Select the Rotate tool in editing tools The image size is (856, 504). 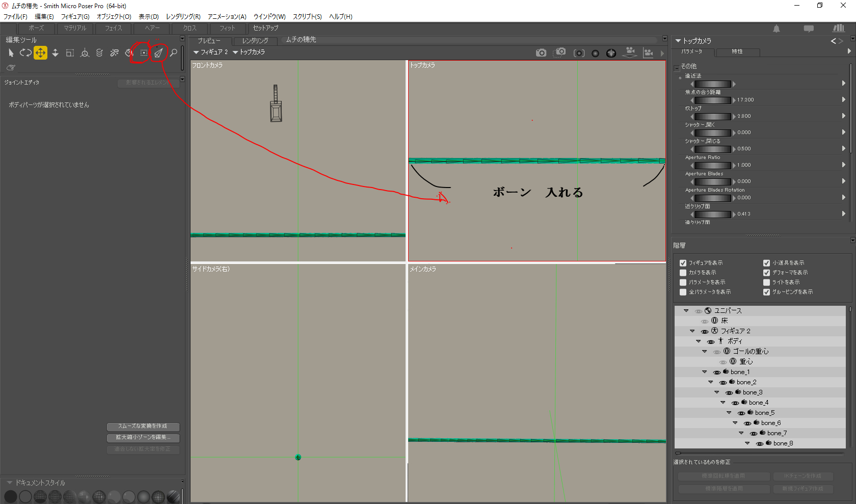[x=25, y=52]
